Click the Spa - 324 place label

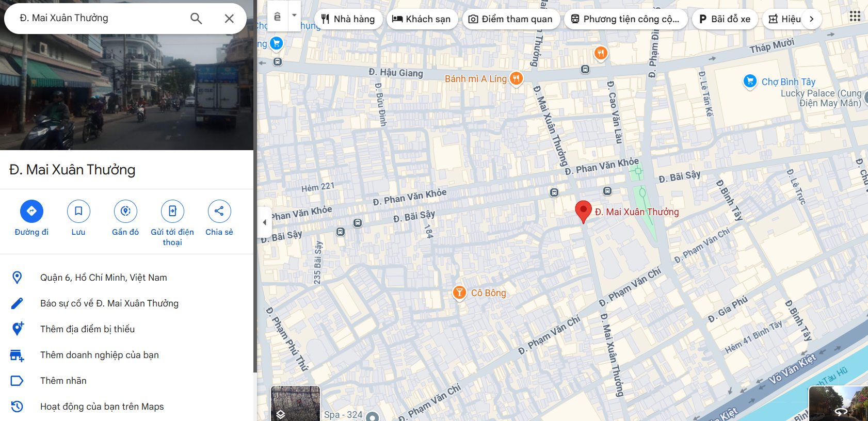tap(343, 415)
